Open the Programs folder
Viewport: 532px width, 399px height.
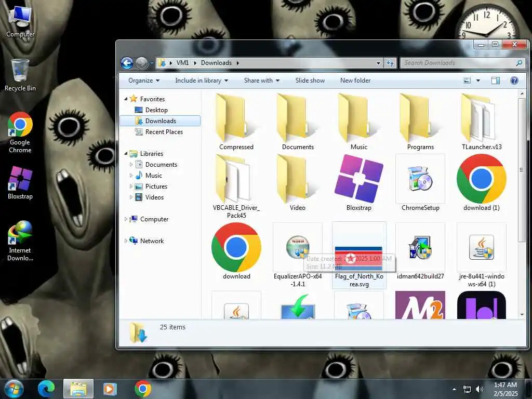420,122
